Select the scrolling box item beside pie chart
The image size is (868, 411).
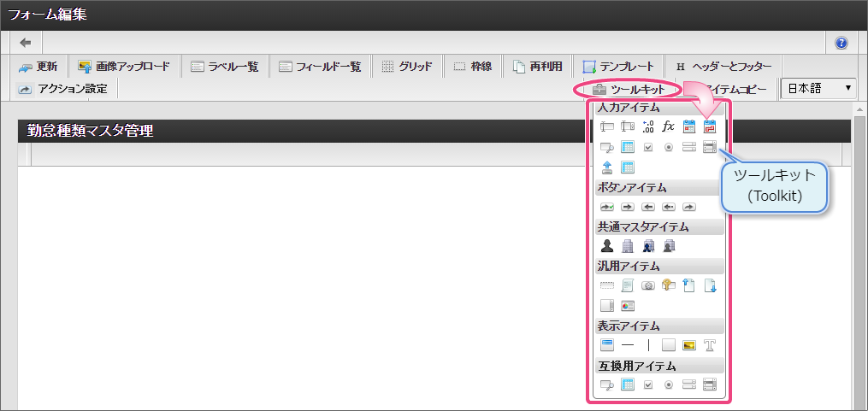607,305
